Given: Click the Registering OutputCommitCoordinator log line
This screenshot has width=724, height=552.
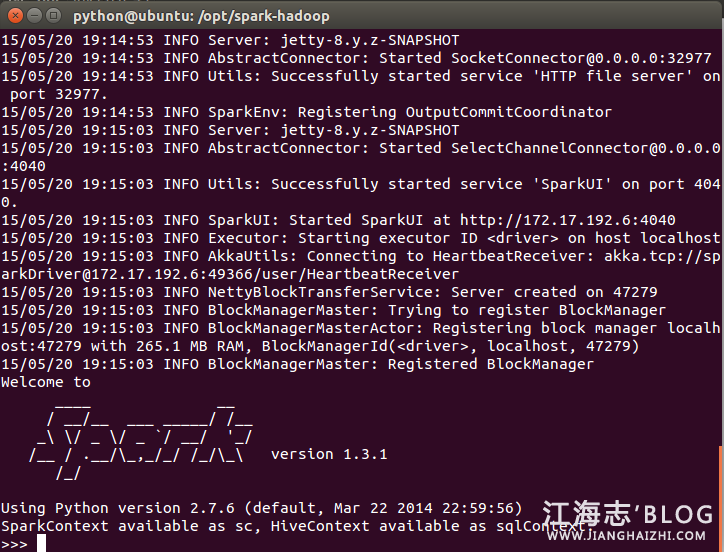Looking at the screenshot, I should (x=408, y=112).
